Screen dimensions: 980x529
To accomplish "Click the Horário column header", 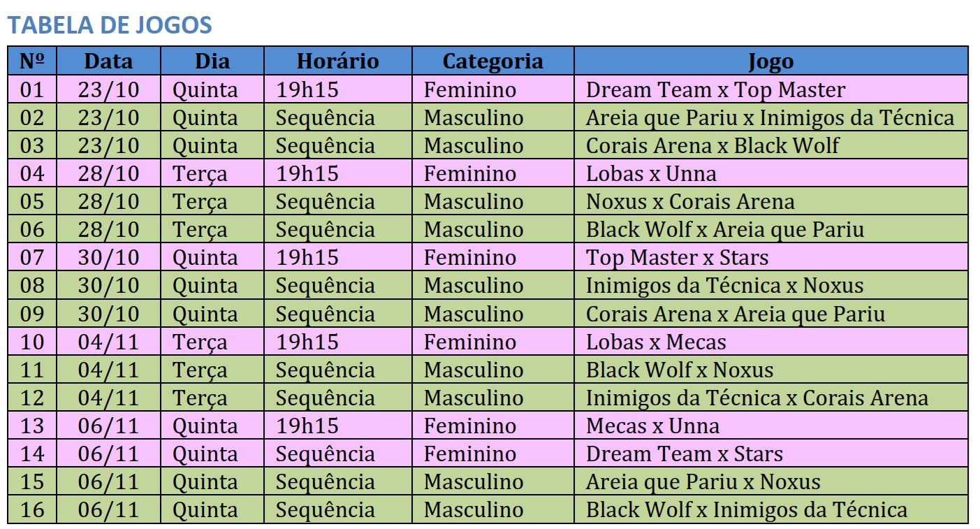I will point(337,61).
